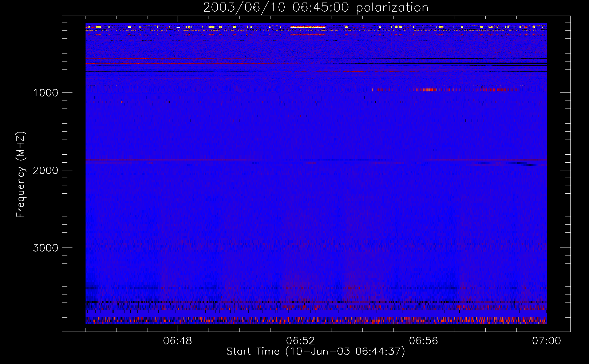Click the "3000" frequency tick label

coord(46,248)
